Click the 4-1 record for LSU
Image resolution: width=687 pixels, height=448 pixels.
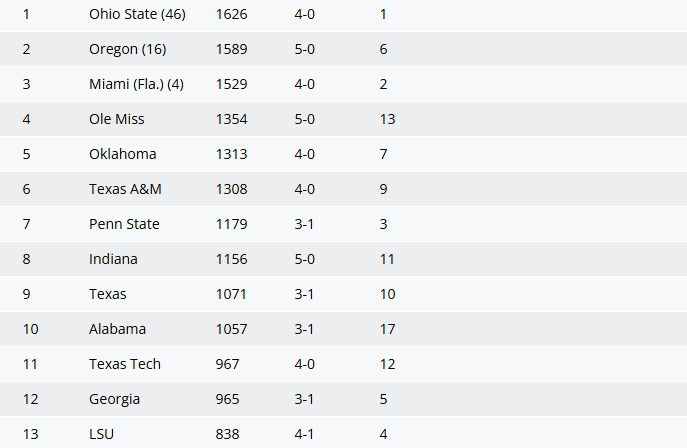click(305, 434)
